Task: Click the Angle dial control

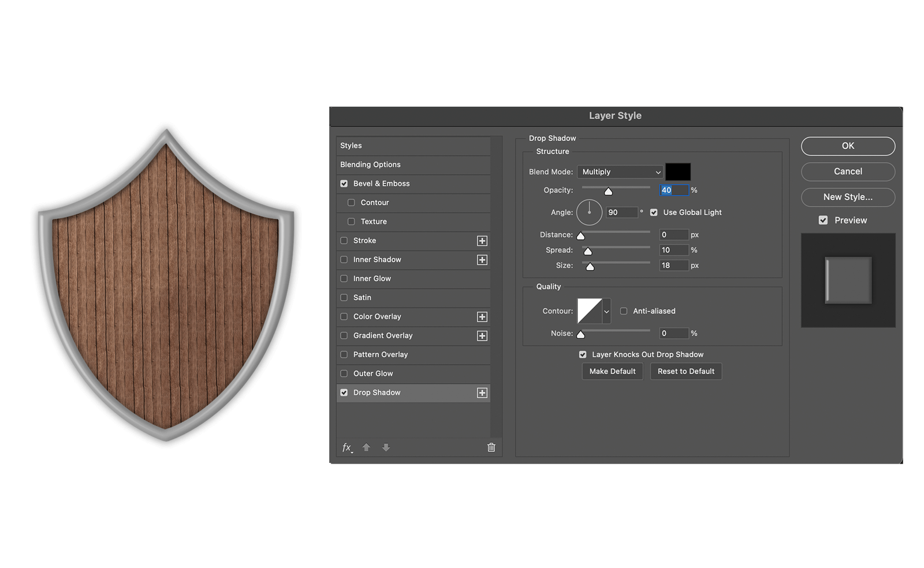Action: (590, 212)
